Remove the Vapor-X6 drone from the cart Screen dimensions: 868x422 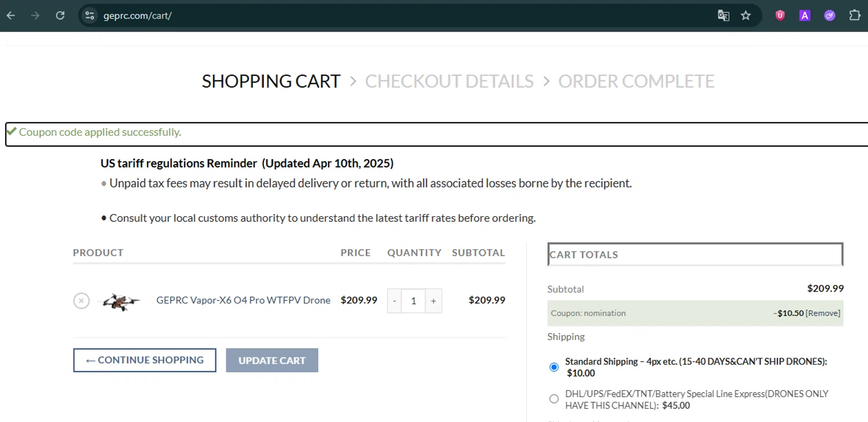82,301
